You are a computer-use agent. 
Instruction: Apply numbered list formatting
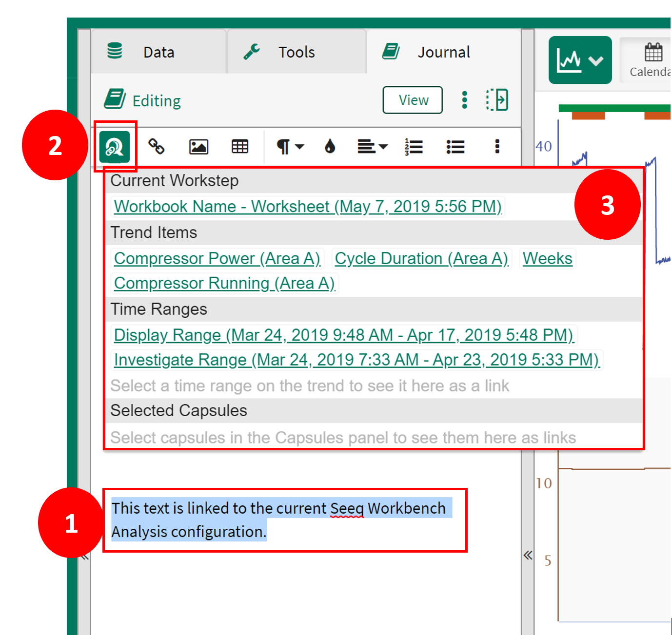pyautogui.click(x=414, y=146)
